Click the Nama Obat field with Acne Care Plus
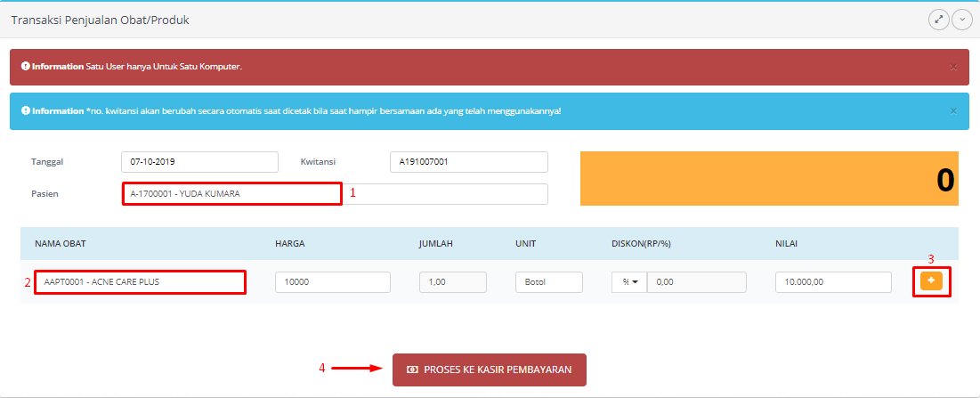980x398 pixels. (x=140, y=282)
